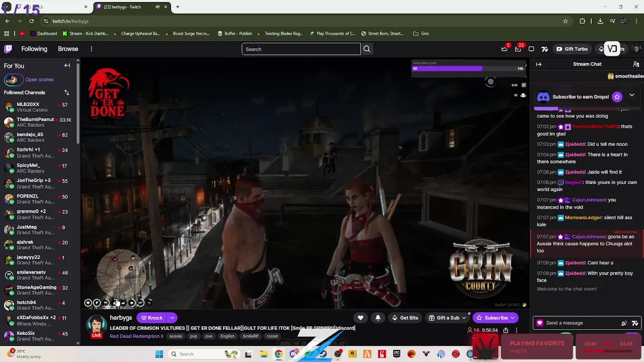The width and height of the screenshot is (644, 362).
Task: Open the chat emote picker icon
Action: tap(635, 323)
